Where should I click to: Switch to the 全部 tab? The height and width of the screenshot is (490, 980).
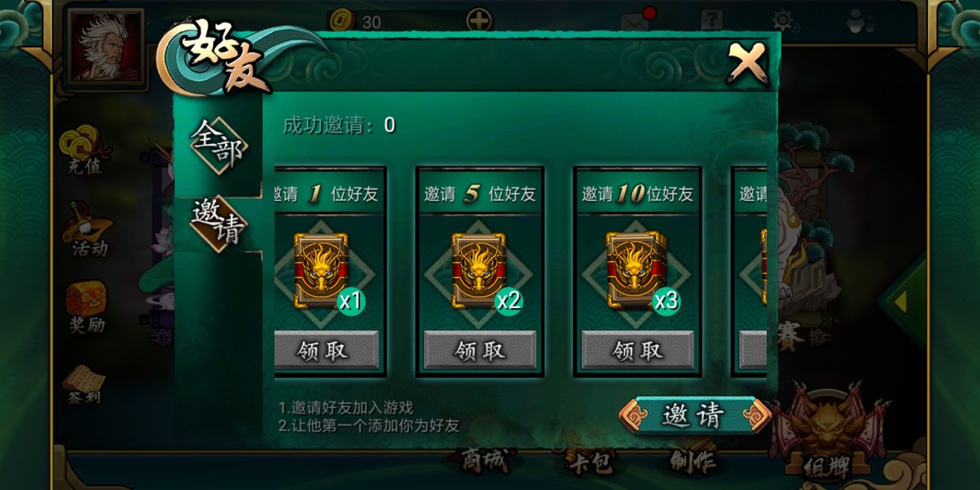pyautogui.click(x=218, y=144)
